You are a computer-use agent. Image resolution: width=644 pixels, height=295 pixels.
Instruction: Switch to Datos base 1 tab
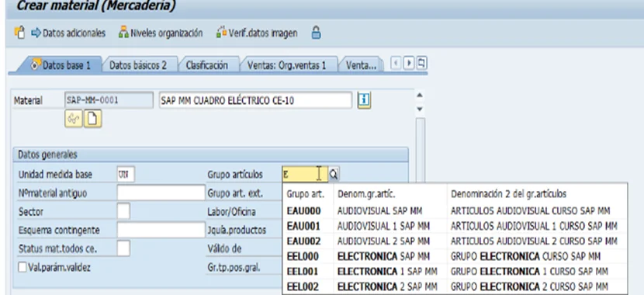pos(61,65)
